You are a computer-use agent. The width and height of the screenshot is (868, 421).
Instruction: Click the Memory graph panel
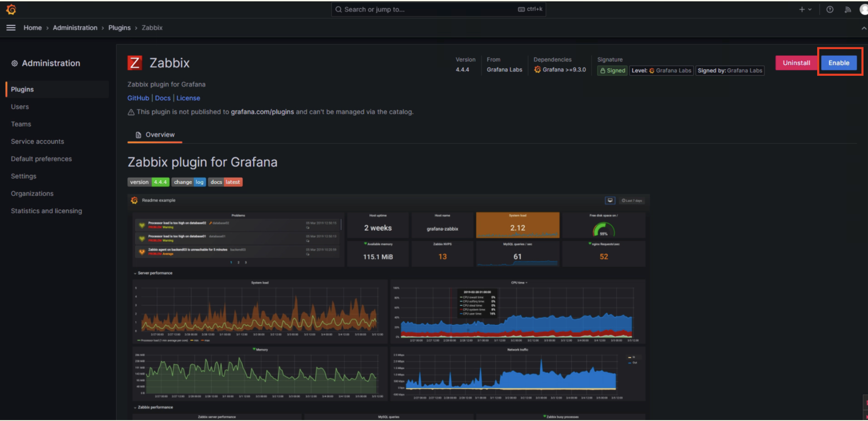point(260,374)
